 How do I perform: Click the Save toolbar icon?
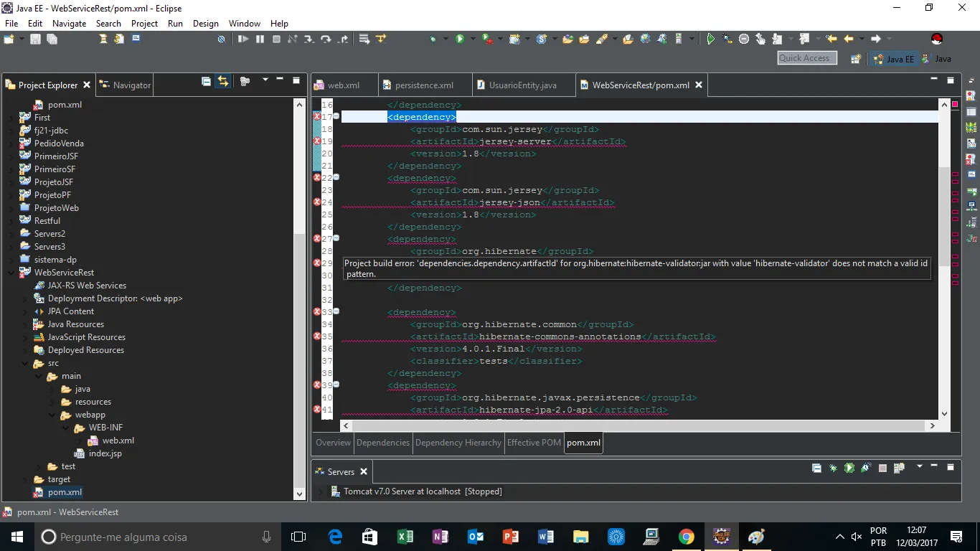pos(35,39)
